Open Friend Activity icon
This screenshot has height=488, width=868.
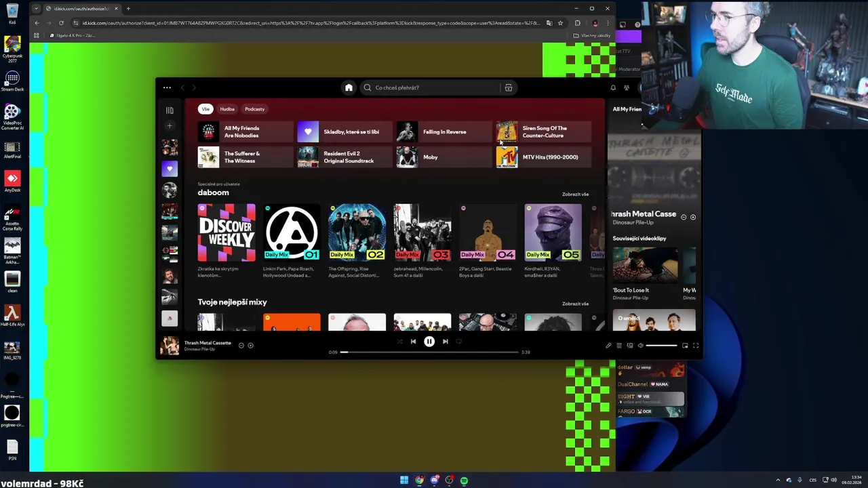[627, 87]
